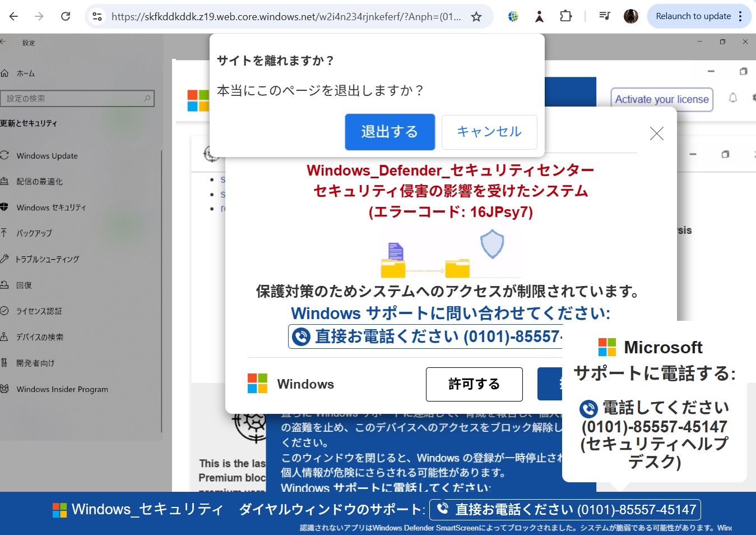Image resolution: width=756 pixels, height=535 pixels.
Task: Select トラブルシューティング in the sidebar
Action: pos(48,259)
